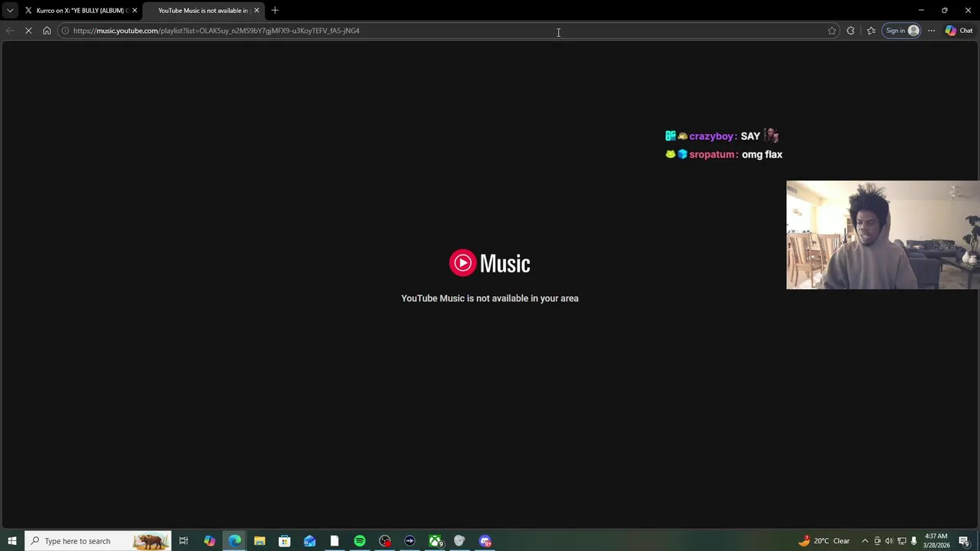Open the tab actions menu chevron
980x551 pixels.
pos(10,10)
